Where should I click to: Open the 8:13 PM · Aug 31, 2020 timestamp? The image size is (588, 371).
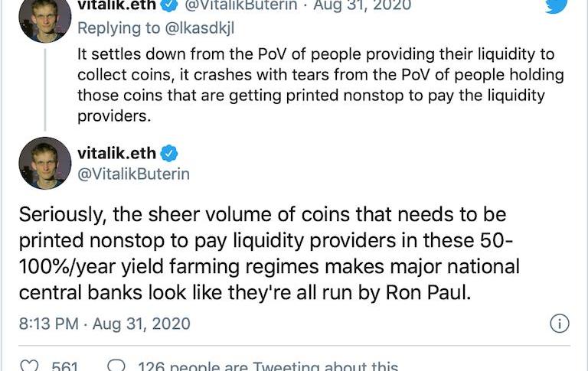pyautogui.click(x=105, y=324)
